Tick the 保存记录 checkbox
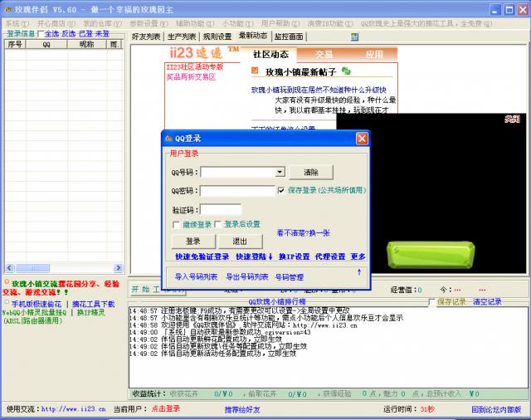Viewport: 531px width, 420px height. click(x=431, y=302)
